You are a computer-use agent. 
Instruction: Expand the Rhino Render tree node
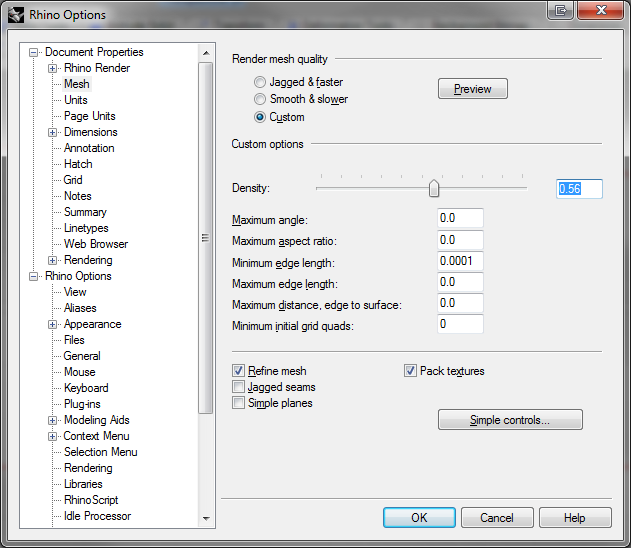52,68
